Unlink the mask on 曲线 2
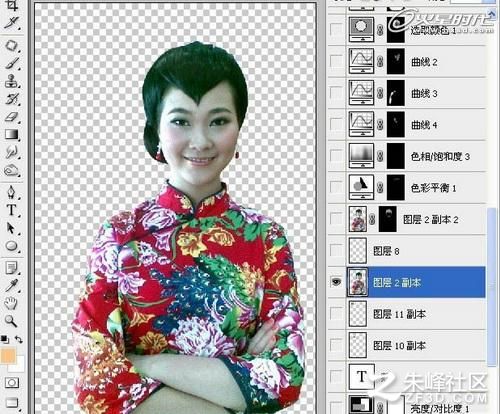 (380, 61)
